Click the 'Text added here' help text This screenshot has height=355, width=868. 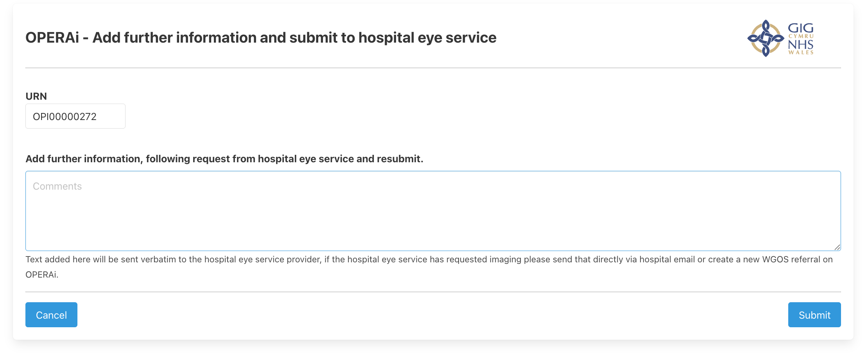point(429,267)
